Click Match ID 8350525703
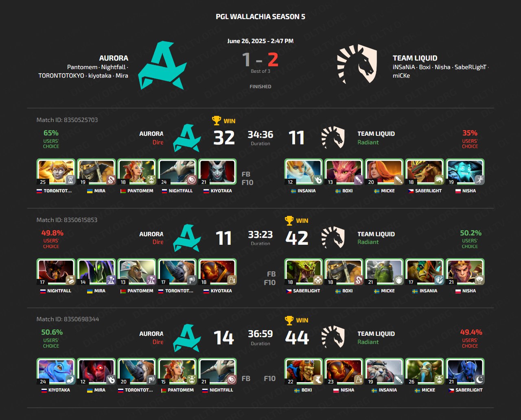Viewport: 521px width, 420px height. 67,120
